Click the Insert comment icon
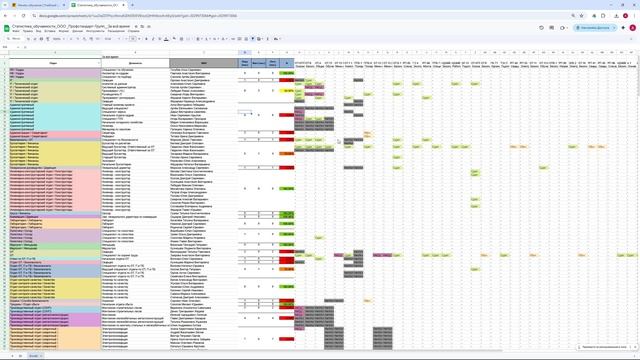 coord(240,39)
